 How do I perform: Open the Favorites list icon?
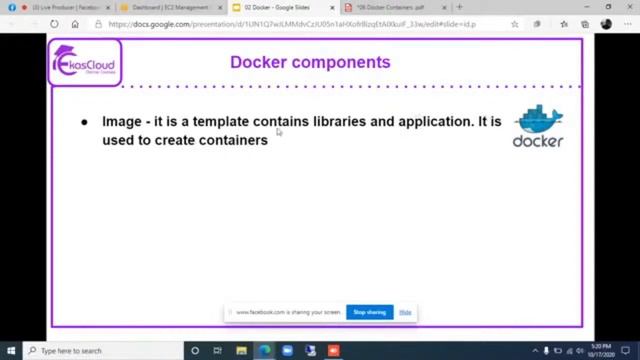click(x=564, y=24)
